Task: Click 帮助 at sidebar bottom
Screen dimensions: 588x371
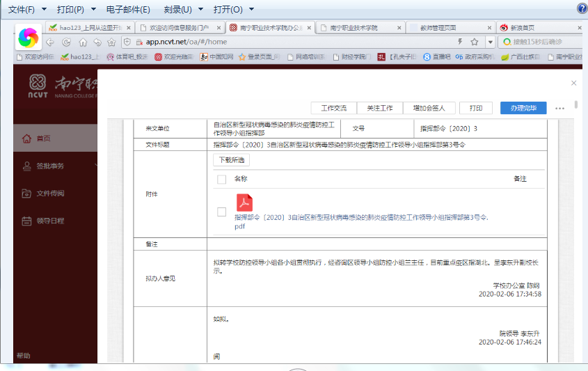Action: coord(23,356)
